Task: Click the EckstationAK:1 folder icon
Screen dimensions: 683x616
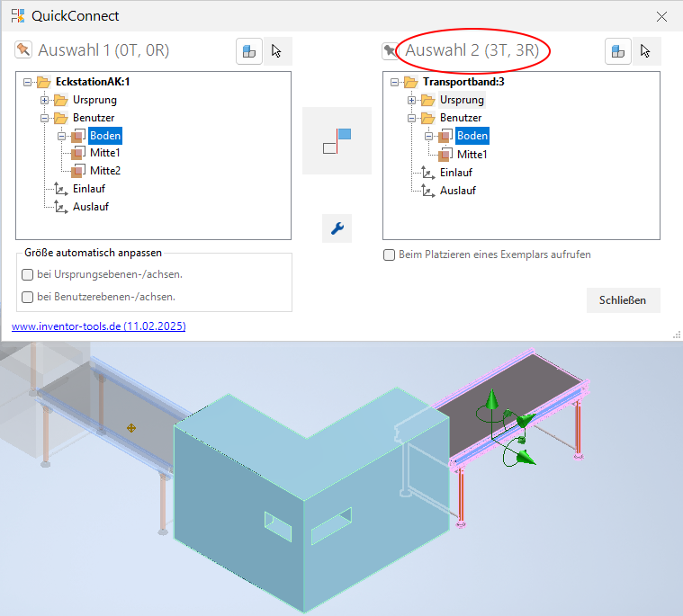Action: click(x=43, y=82)
